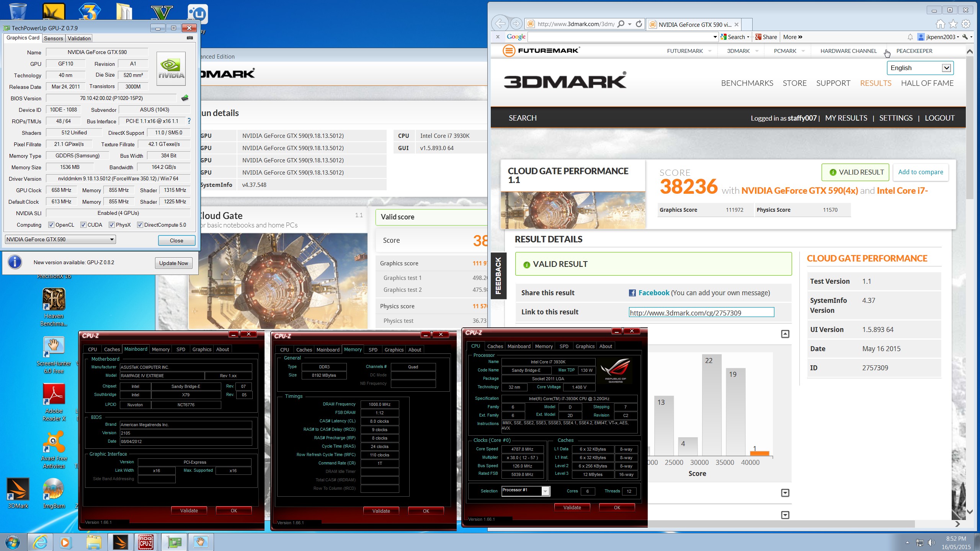Open ScreenHunter 6.0 Free desktop icon
980x551 pixels.
pos(54,355)
